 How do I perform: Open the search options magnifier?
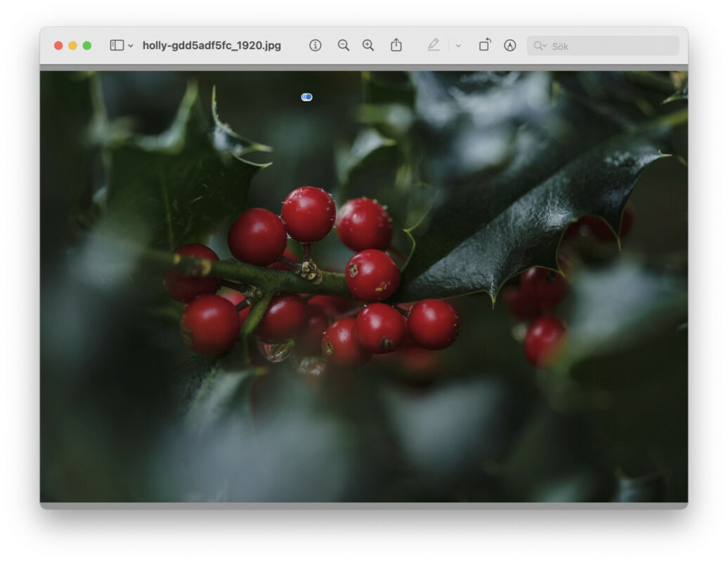point(540,46)
